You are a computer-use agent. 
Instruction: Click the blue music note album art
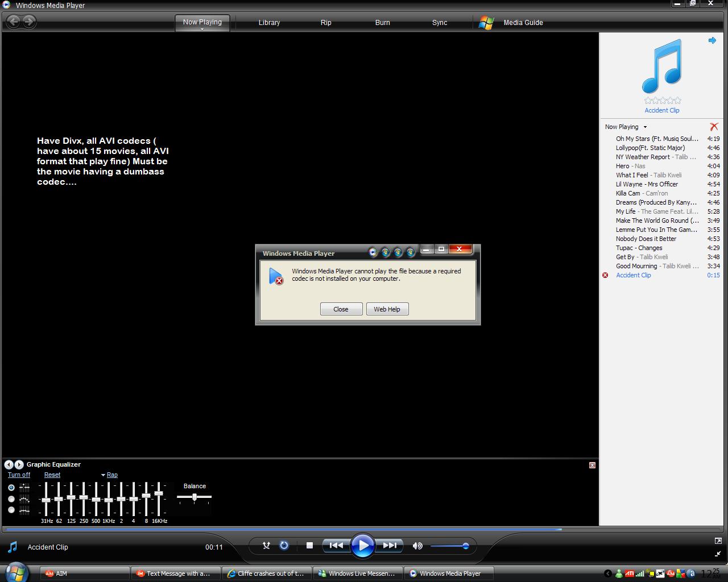click(x=662, y=66)
